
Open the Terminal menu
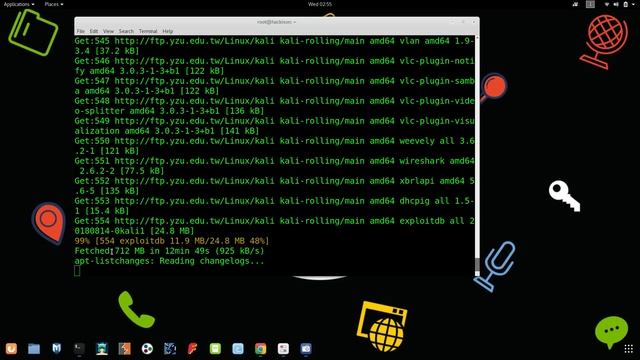(x=148, y=31)
